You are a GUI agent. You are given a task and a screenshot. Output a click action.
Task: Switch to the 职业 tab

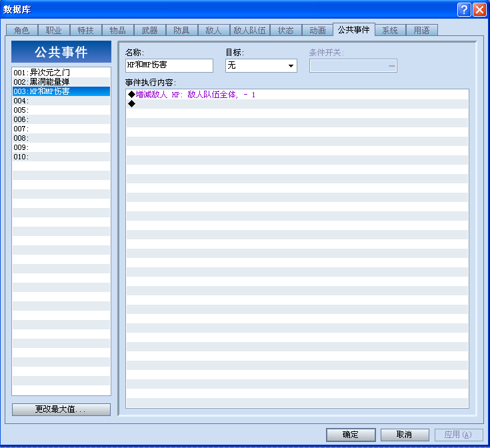tap(54, 30)
